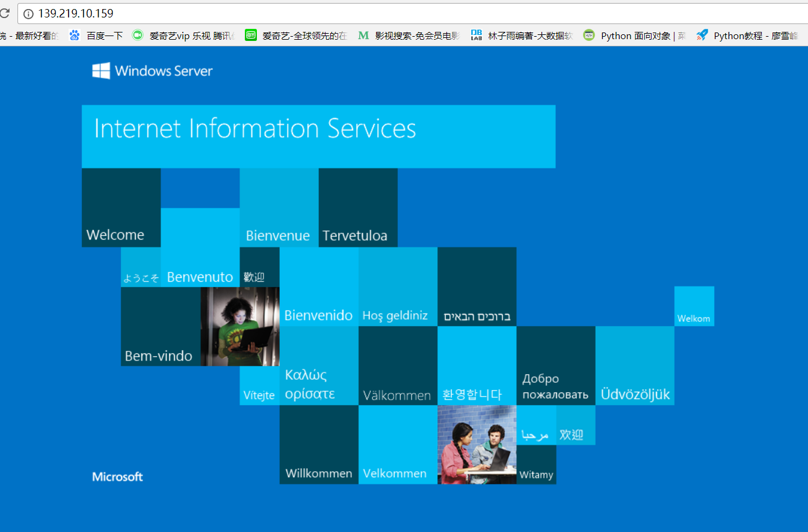Click the Microsoft logo text
Screen dimensions: 808x532
point(117,477)
